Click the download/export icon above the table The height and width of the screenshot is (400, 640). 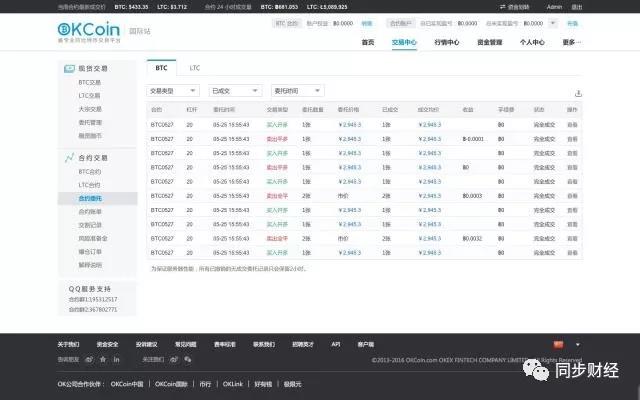click(577, 92)
